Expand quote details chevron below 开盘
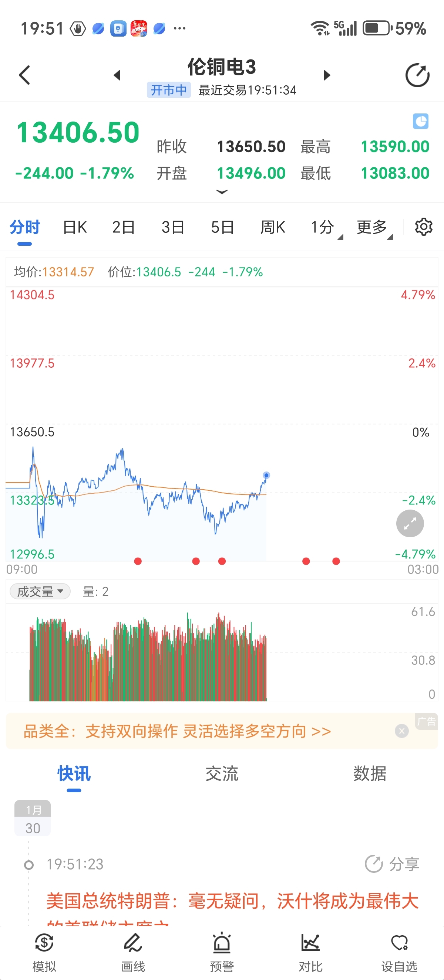This screenshot has width=444, height=980. 222,192
